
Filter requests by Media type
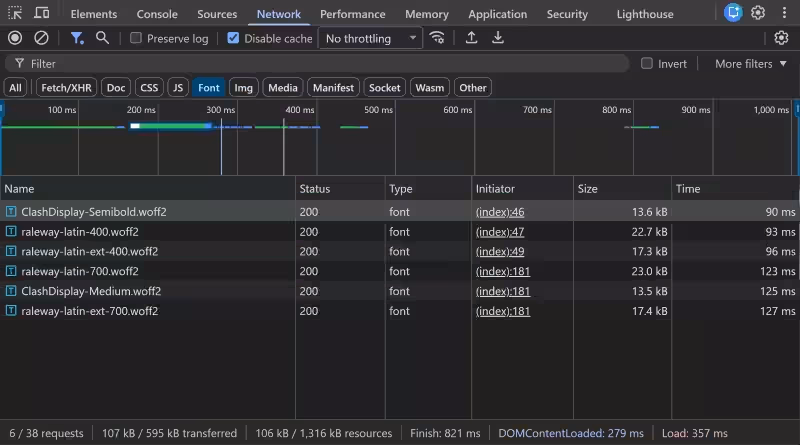[283, 88]
